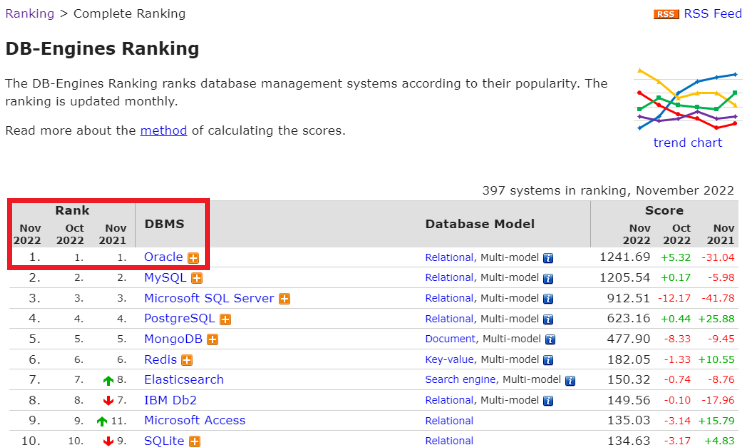Click the Oracle score 1241.69

pyautogui.click(x=625, y=257)
